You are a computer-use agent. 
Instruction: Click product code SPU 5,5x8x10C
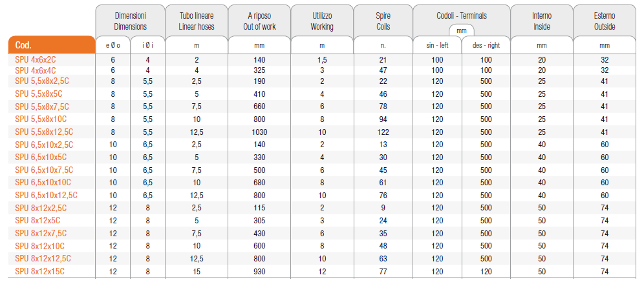click(41, 119)
